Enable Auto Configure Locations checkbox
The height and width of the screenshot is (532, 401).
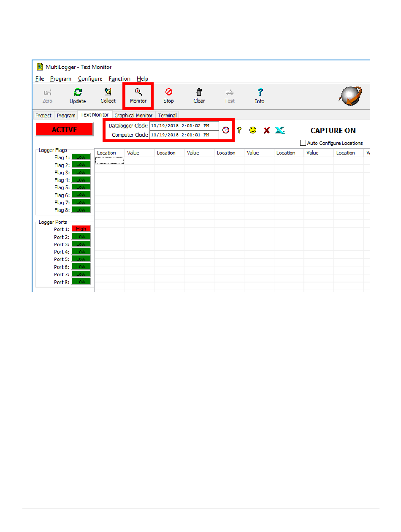[x=303, y=143]
